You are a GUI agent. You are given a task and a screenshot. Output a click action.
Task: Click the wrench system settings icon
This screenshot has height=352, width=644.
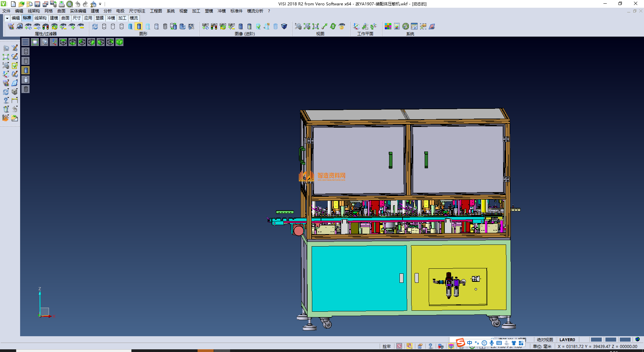(406, 26)
